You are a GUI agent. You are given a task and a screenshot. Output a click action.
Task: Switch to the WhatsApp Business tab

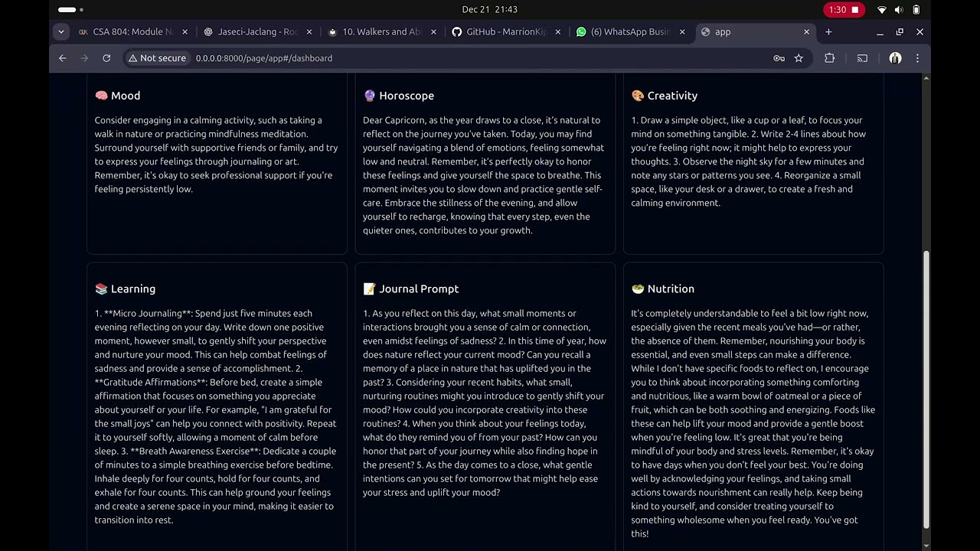pos(632,32)
